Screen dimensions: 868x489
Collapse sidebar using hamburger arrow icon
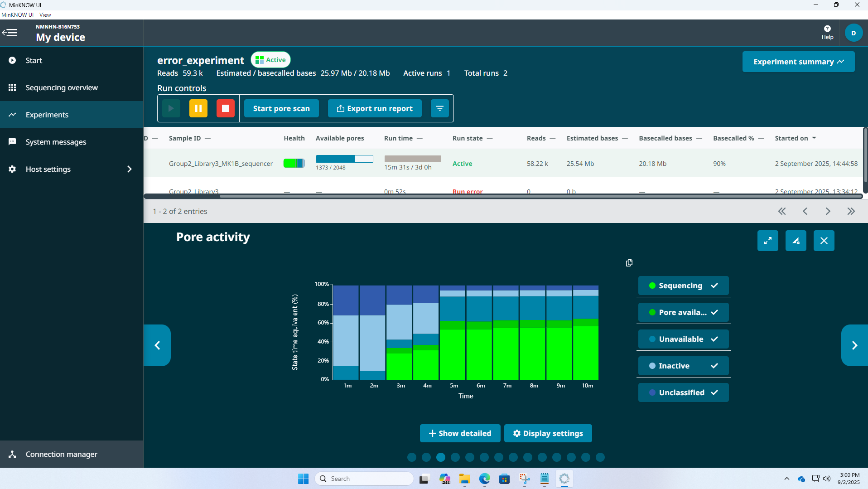[10, 33]
